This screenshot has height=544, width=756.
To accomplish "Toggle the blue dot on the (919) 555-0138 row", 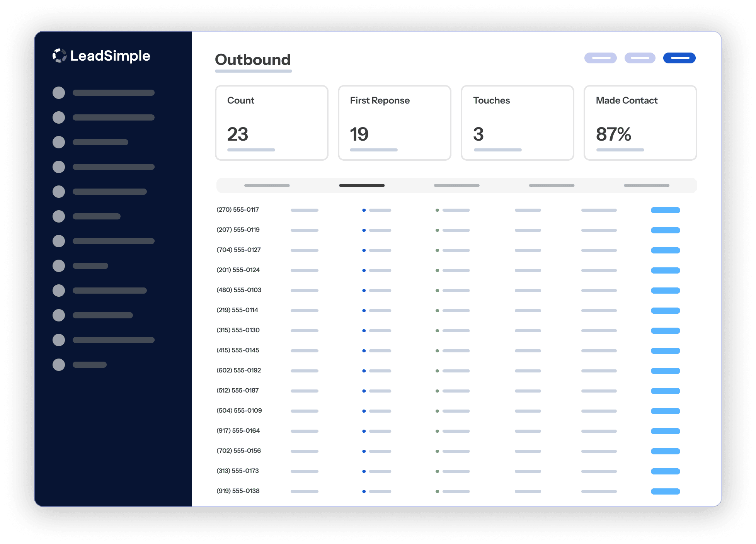I will click(364, 491).
